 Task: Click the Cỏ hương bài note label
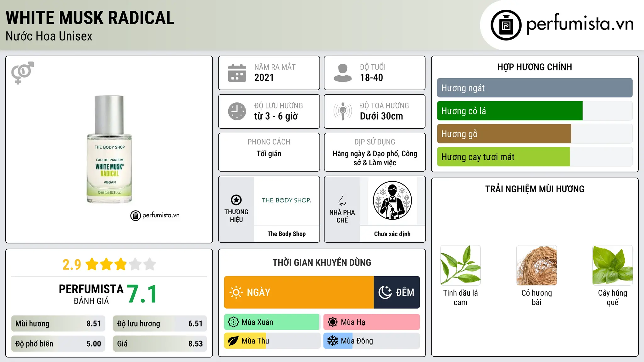(x=536, y=298)
